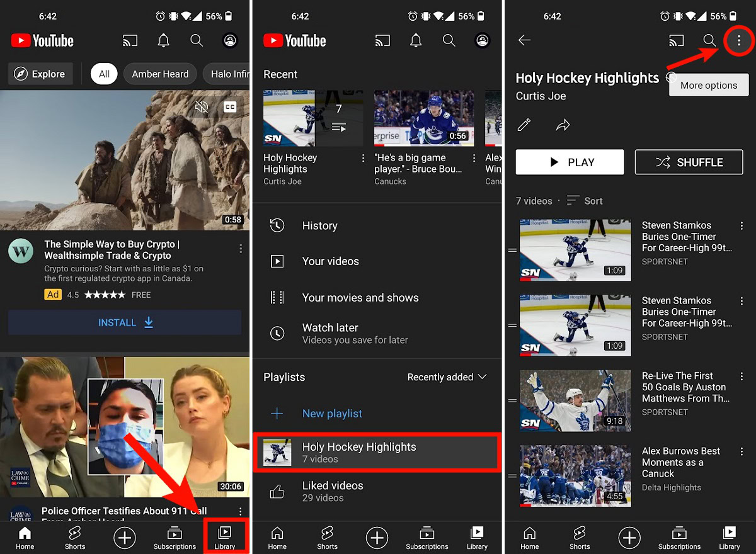The width and height of the screenshot is (756, 554).
Task: Switch to the Library tab boxed in red
Action: [x=224, y=536]
